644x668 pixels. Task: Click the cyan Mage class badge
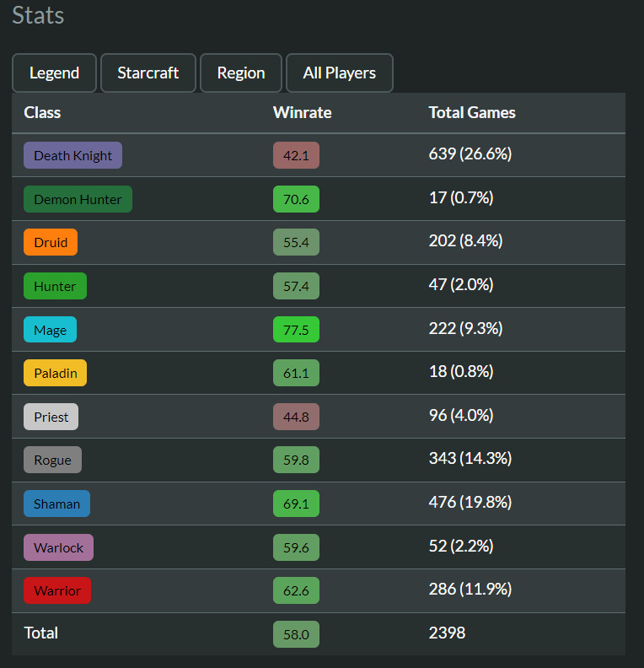click(x=50, y=330)
